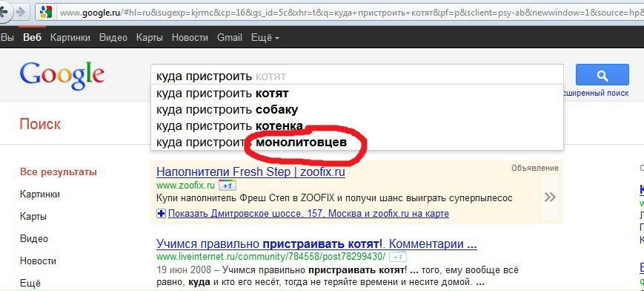Expand Ещё in the left sidebar

(30, 283)
